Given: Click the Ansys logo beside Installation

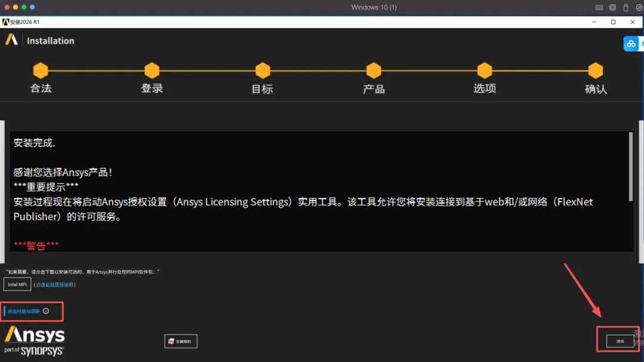Looking at the screenshot, I should [11, 40].
